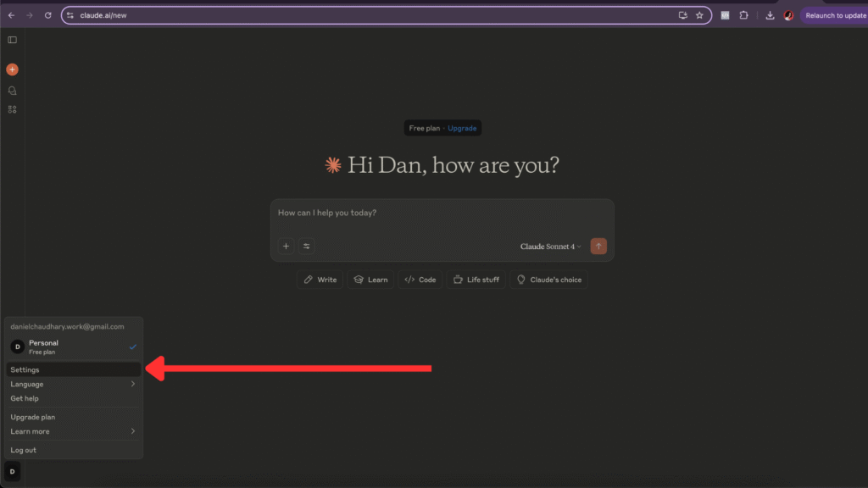The height and width of the screenshot is (488, 868).
Task: Expand the Learn more submenu
Action: point(73,431)
